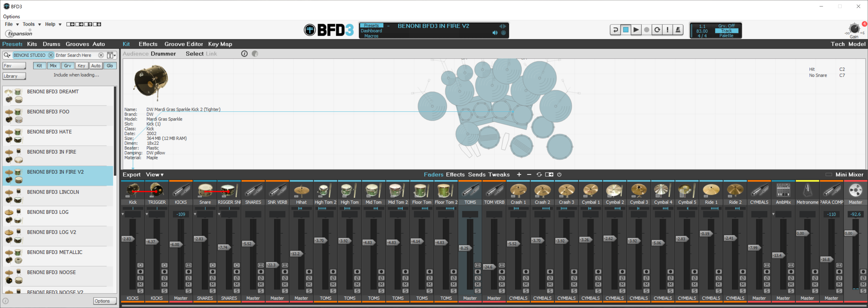The image size is (868, 308).
Task: Show the mixer Sends view
Action: [477, 175]
